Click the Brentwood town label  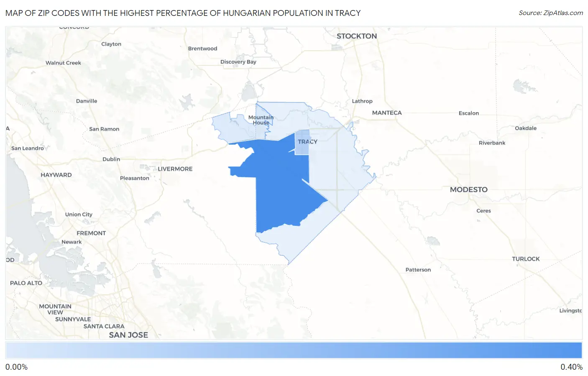point(203,49)
